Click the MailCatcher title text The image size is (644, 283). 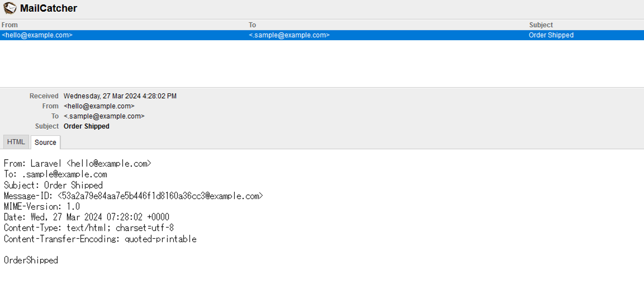(x=48, y=8)
